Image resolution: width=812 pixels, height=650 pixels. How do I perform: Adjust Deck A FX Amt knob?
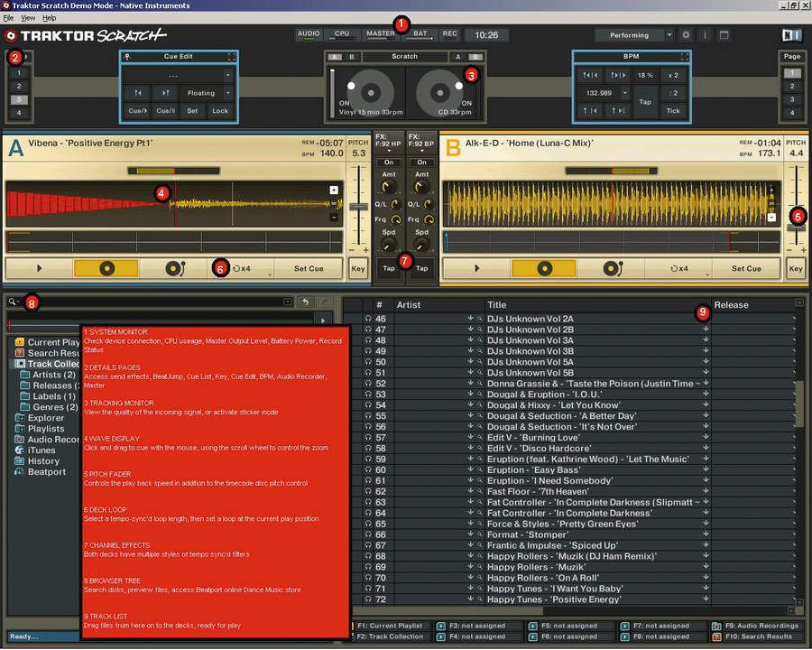[388, 187]
